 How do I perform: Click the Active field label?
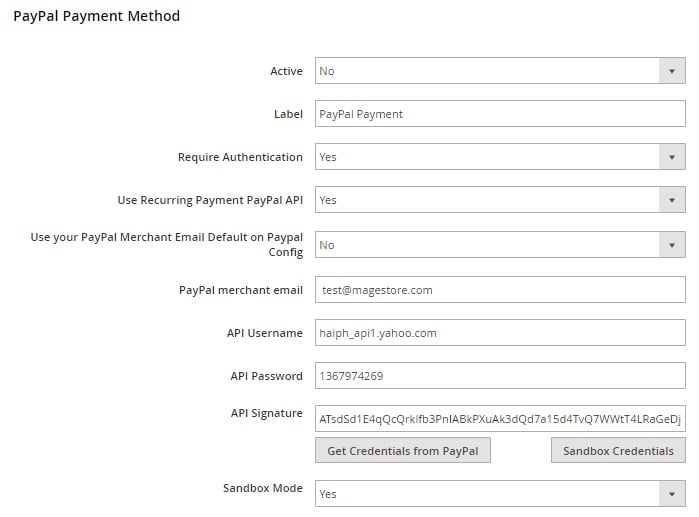point(286,71)
